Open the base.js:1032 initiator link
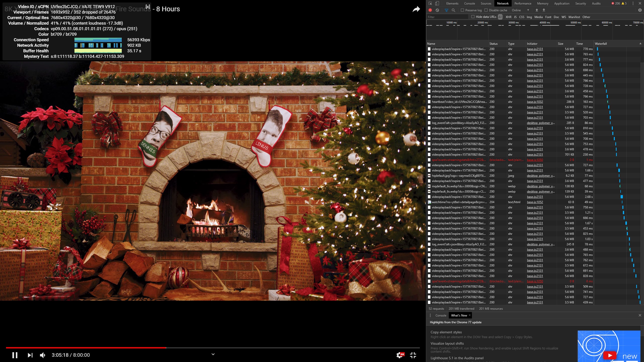The width and height of the screenshot is (644, 362). 535,102
